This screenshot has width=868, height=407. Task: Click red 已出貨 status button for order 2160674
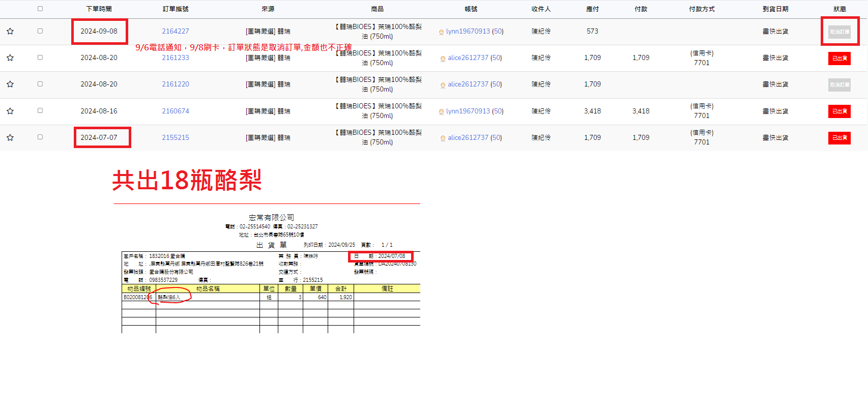pos(840,111)
